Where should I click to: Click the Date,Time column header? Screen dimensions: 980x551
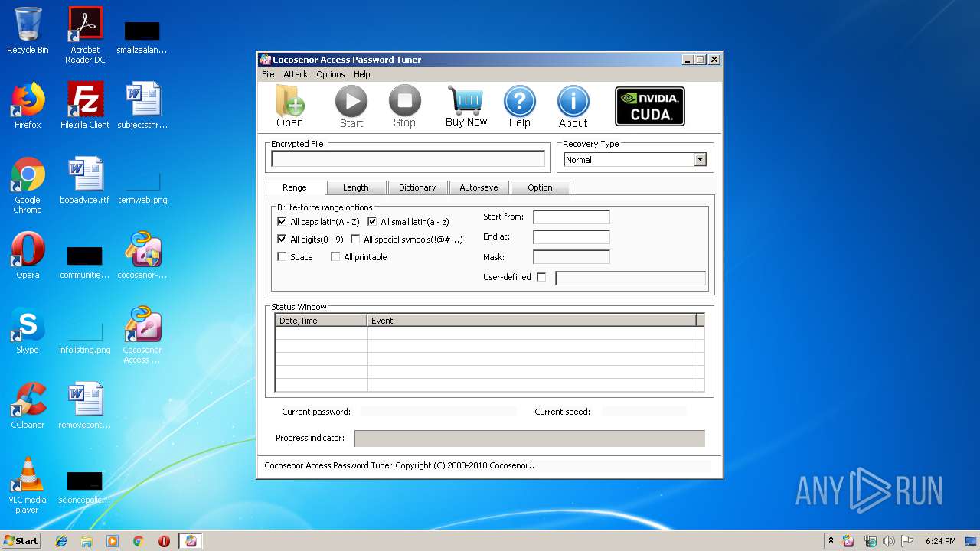[x=322, y=321]
